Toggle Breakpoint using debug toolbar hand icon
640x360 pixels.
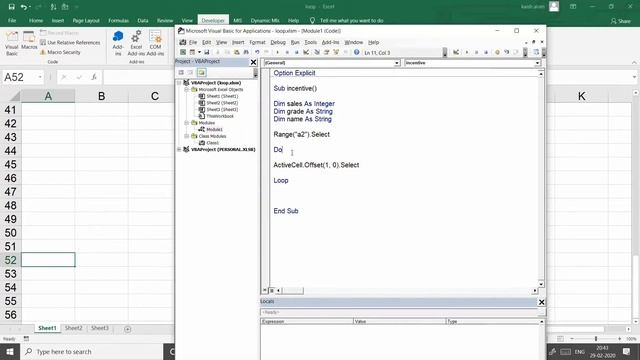(x=497, y=52)
